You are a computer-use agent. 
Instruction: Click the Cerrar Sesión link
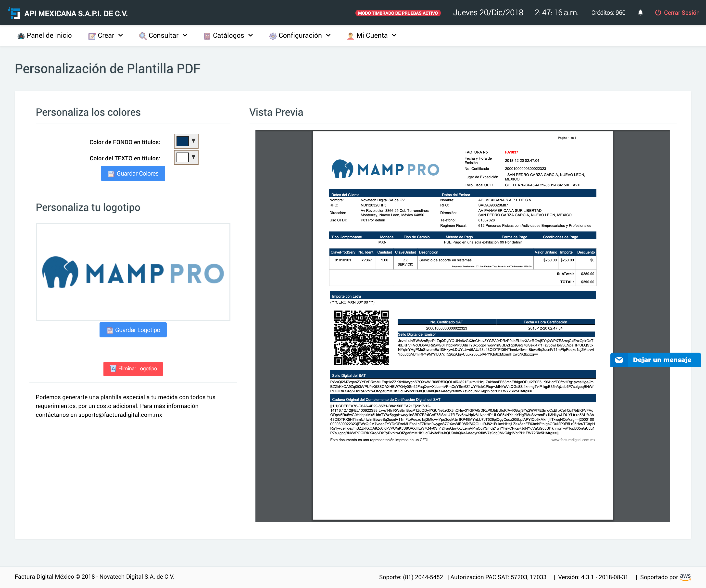pos(677,13)
